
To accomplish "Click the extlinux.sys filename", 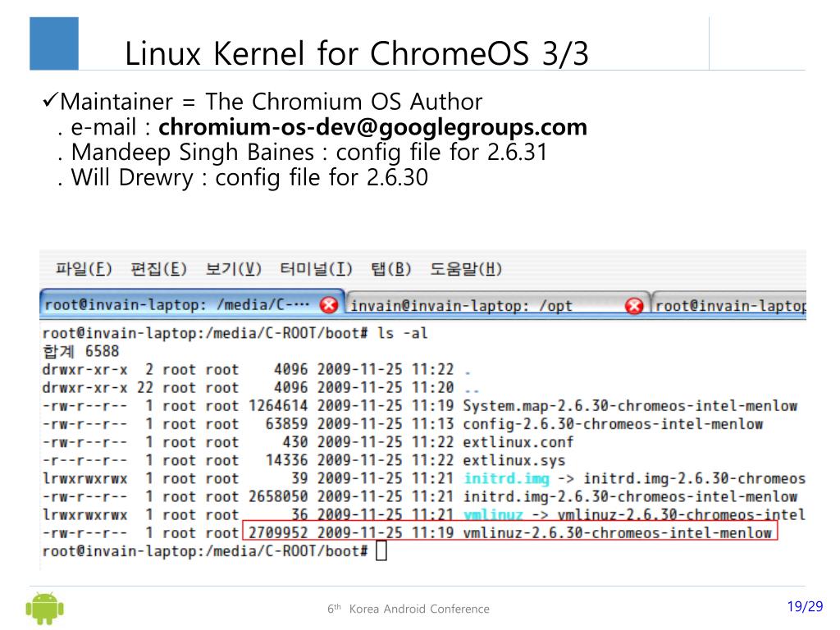I will click(514, 461).
